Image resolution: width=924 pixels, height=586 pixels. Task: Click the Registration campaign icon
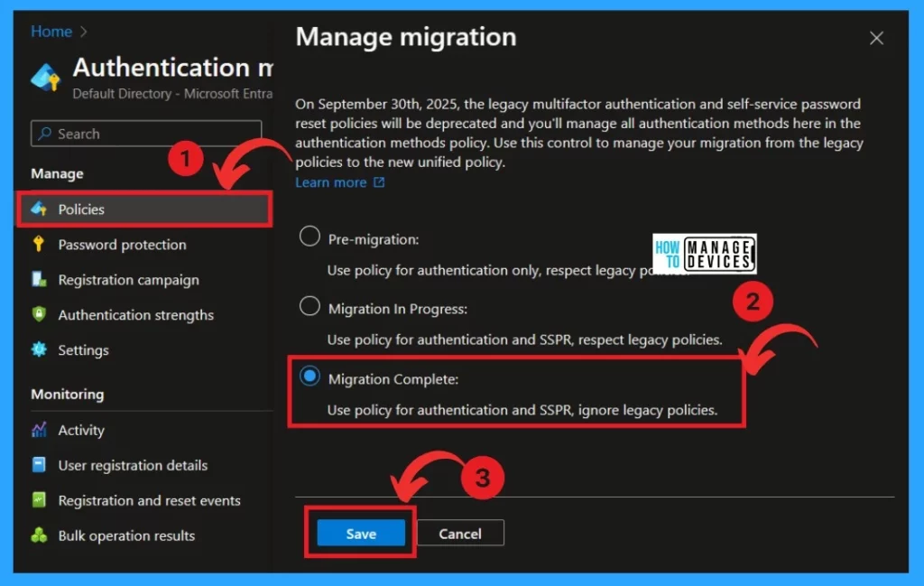[39, 280]
